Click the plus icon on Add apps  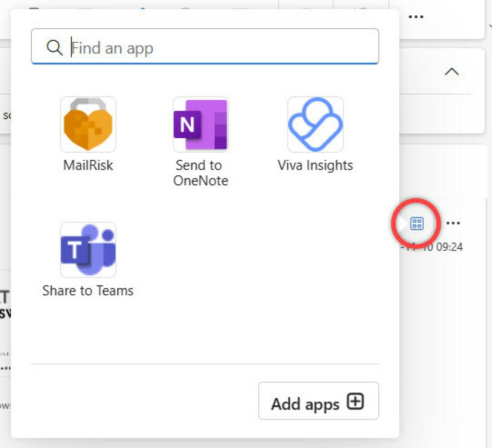click(355, 402)
